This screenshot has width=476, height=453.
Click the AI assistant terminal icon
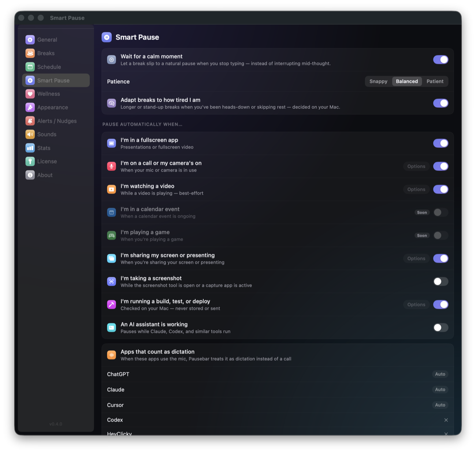(x=112, y=327)
